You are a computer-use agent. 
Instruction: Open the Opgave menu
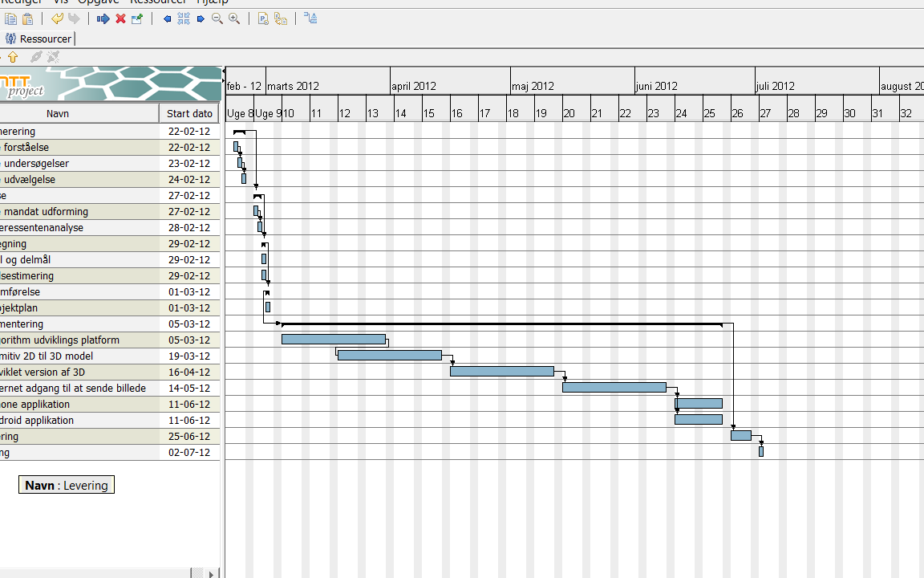[99, 2]
